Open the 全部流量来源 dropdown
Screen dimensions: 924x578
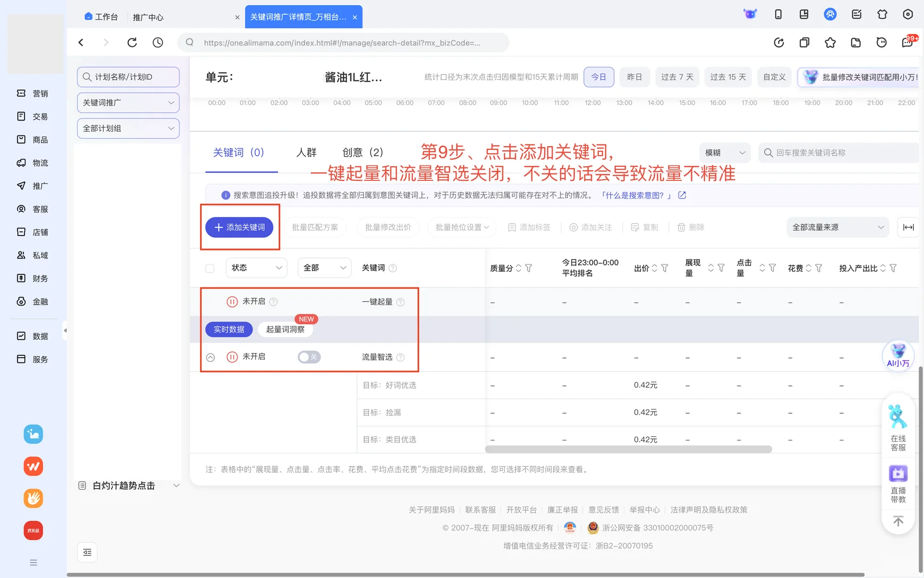837,227
